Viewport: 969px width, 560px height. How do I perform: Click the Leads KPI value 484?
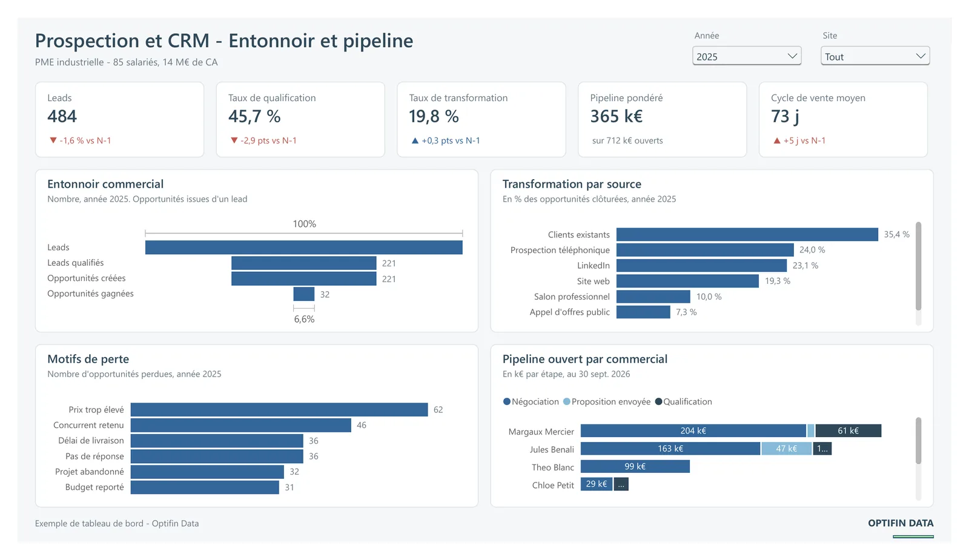pos(62,116)
